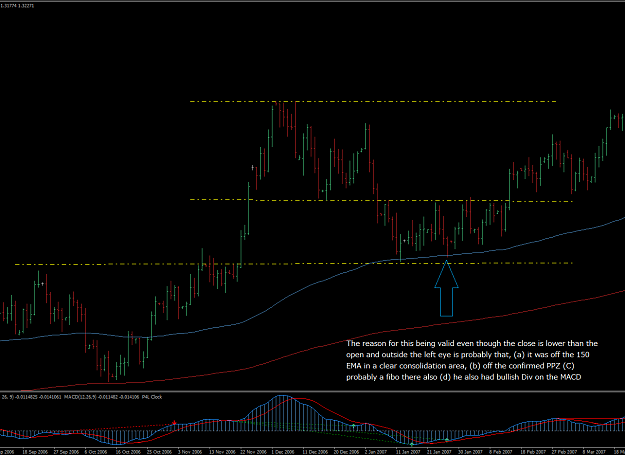The height and width of the screenshot is (455, 625).
Task: Select the lowest yellow dashed horizontal line
Action: [294, 264]
